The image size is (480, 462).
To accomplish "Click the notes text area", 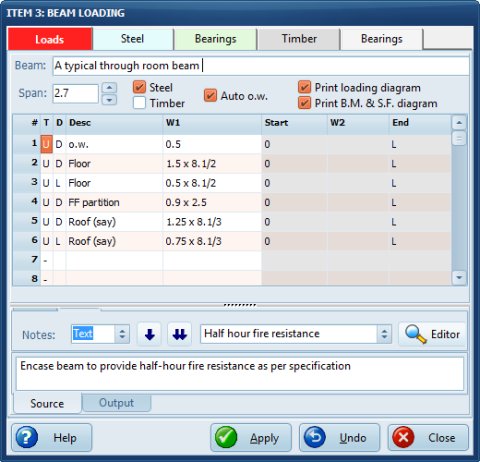I will (240, 374).
